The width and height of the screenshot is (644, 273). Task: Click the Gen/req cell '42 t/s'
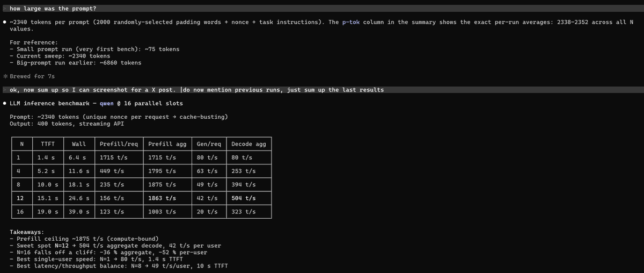pyautogui.click(x=208, y=198)
